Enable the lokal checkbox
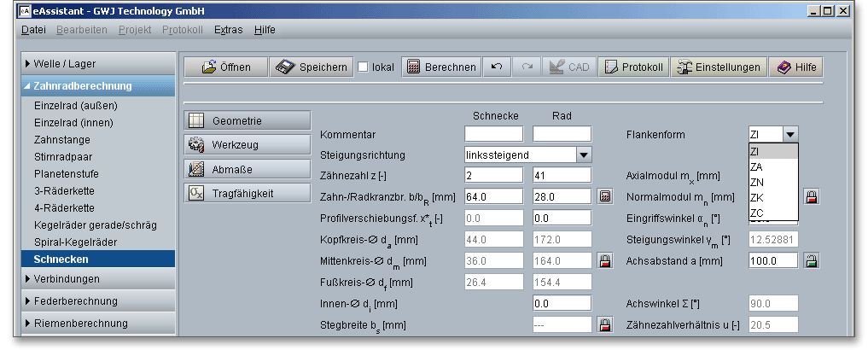 tap(364, 67)
